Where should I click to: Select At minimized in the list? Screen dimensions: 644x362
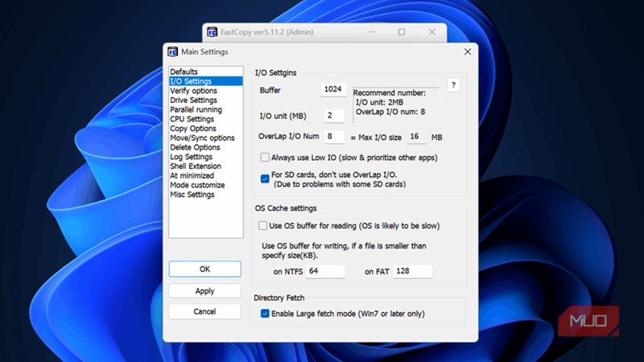(206, 175)
